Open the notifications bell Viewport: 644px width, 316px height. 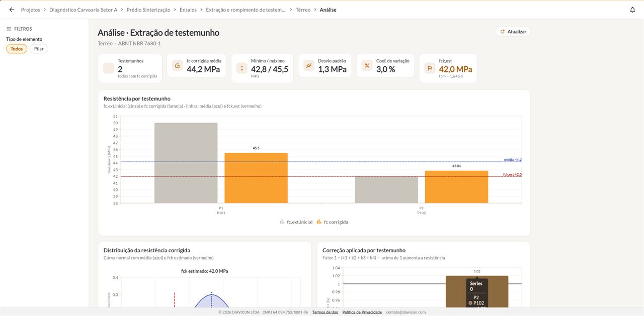pos(632,10)
